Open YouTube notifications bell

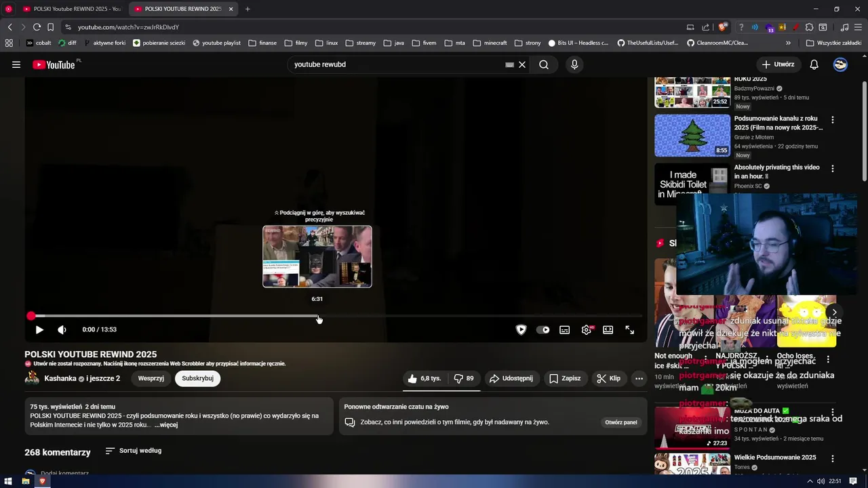click(814, 64)
